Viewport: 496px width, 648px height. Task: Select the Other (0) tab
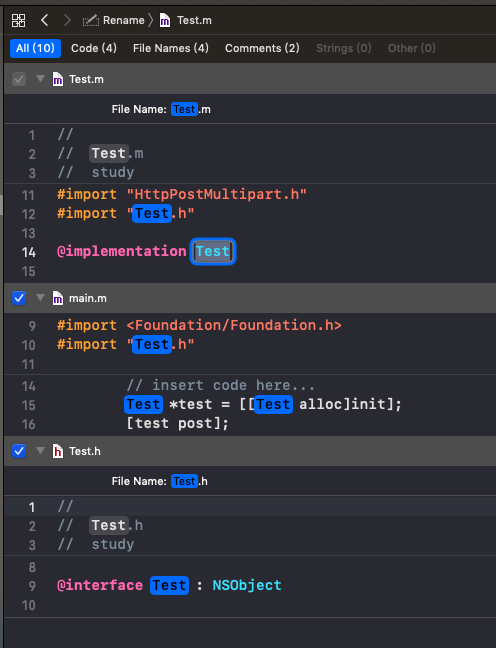(411, 48)
